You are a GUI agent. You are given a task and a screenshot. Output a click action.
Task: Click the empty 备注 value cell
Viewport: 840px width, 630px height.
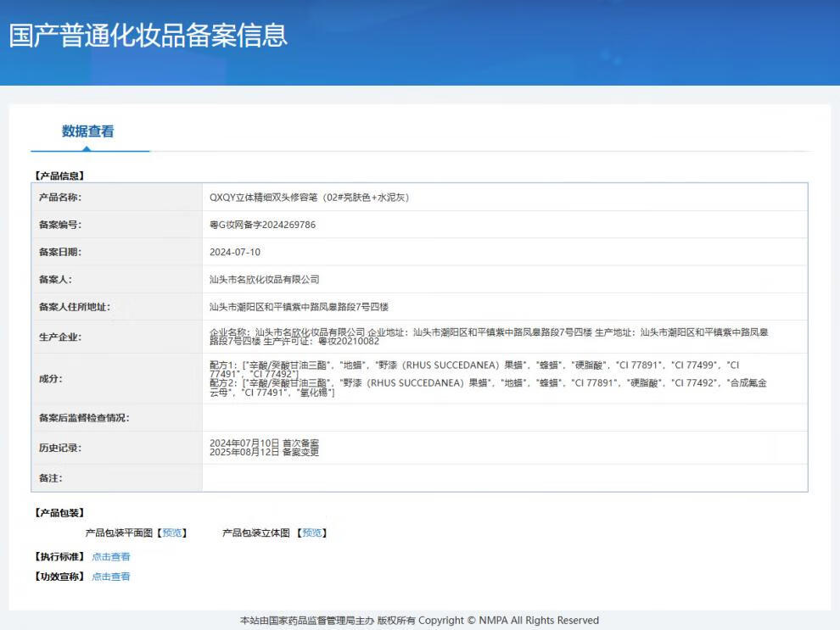[x=504, y=478]
